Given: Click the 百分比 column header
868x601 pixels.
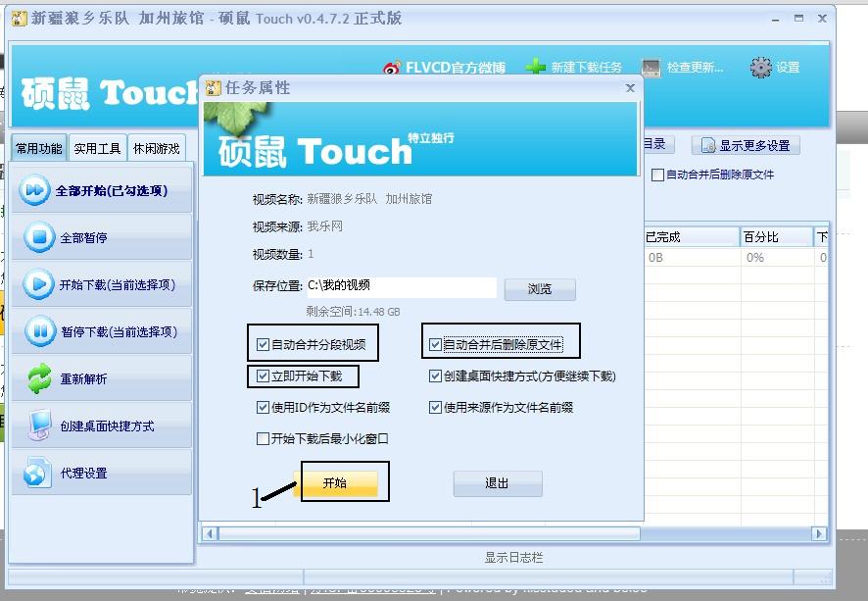Looking at the screenshot, I should pos(777,237).
